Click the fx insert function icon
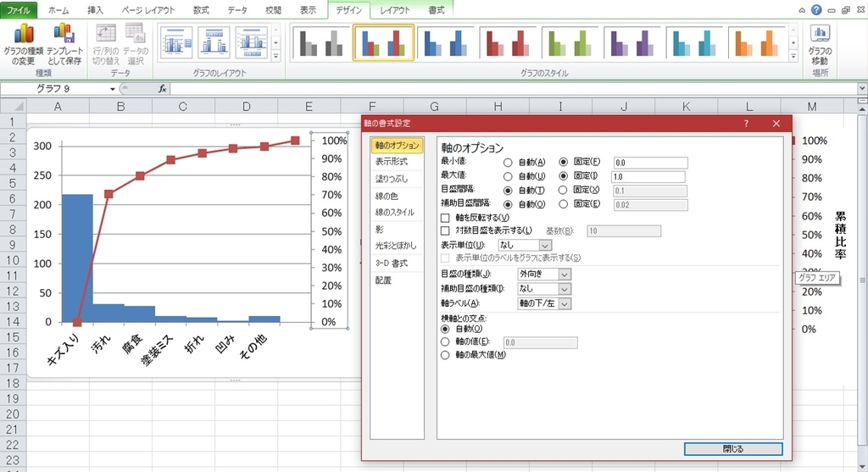868x472 pixels. [162, 88]
